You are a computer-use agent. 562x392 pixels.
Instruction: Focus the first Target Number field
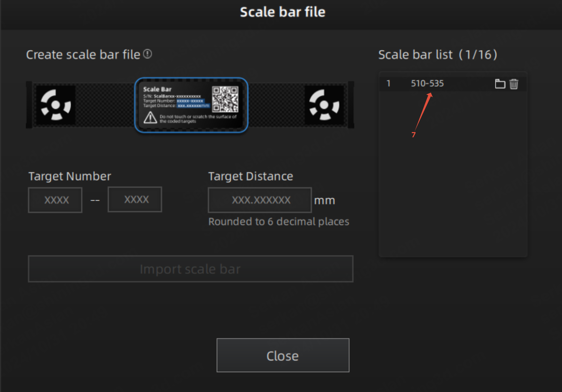point(55,200)
